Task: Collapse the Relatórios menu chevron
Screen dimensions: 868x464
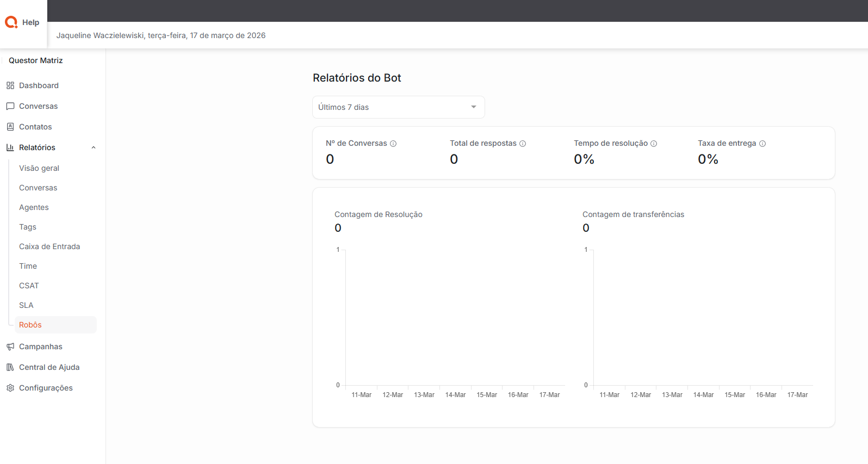Action: tap(94, 147)
